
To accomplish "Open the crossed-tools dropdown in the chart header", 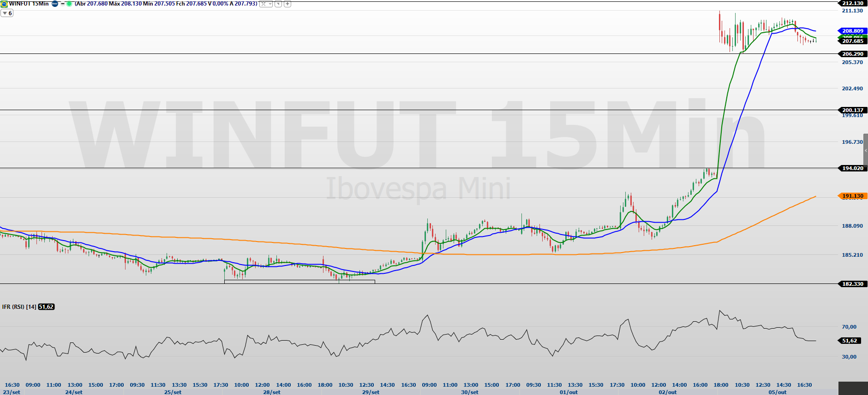I will [x=266, y=4].
